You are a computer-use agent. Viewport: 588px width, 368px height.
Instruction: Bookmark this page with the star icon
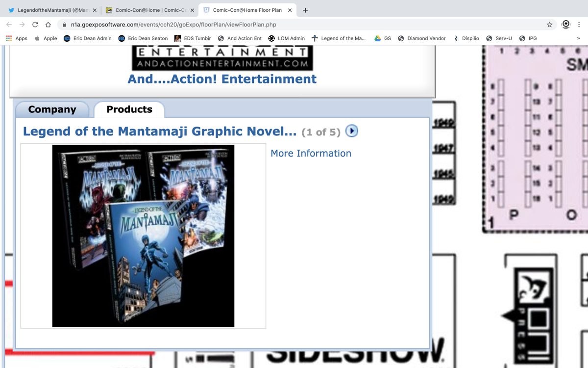tap(549, 25)
